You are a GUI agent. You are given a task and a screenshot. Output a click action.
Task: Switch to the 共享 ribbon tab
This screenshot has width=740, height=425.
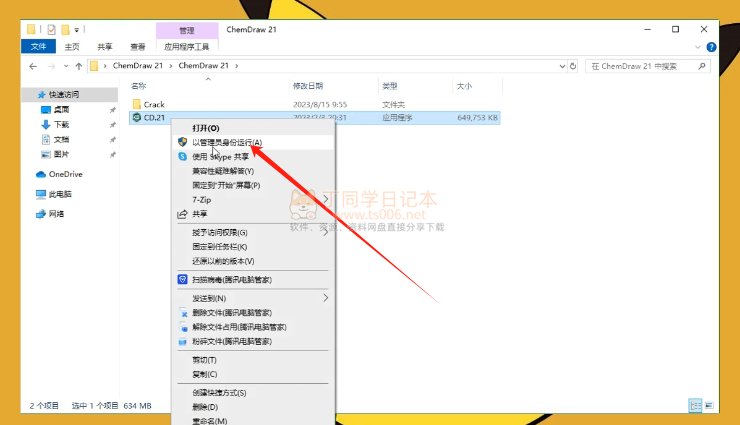coord(105,47)
